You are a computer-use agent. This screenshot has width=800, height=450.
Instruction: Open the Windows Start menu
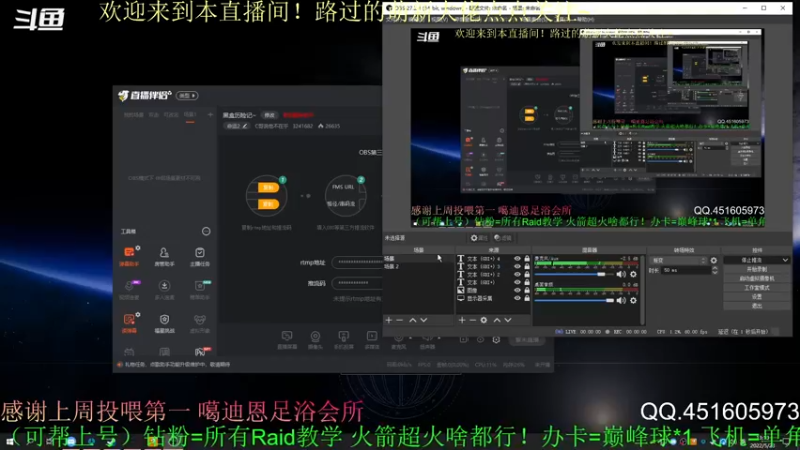coord(9,441)
